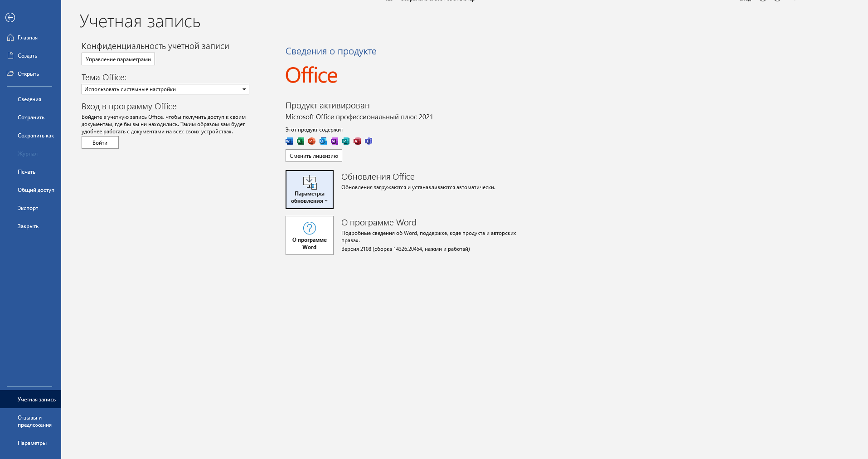Click the Главная home icon
Viewport: 868px width, 459px height.
10,38
